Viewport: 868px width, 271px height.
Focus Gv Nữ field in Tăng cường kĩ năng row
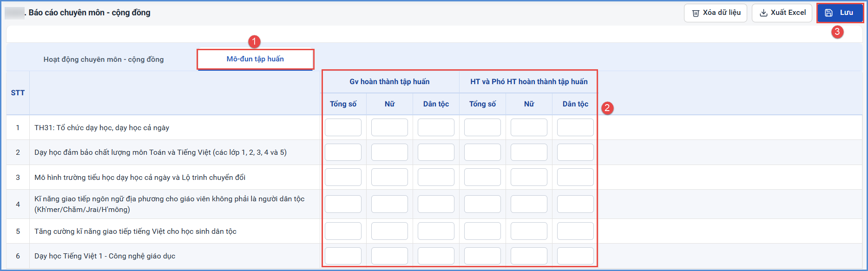[389, 231]
